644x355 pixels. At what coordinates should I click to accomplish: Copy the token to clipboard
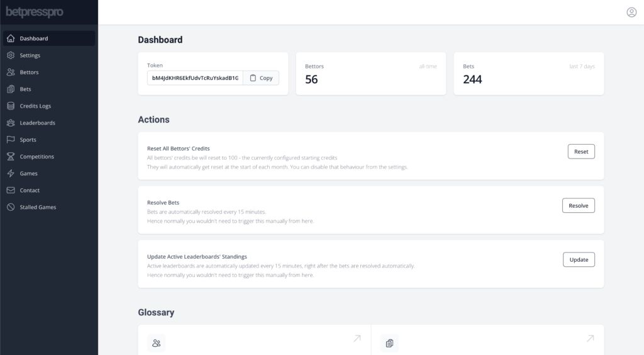tap(261, 77)
